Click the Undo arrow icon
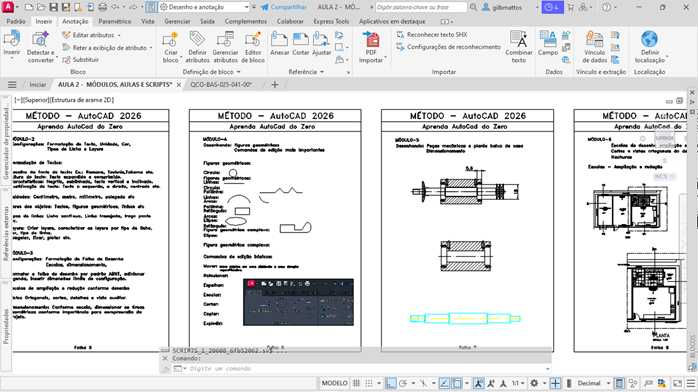 pos(115,7)
